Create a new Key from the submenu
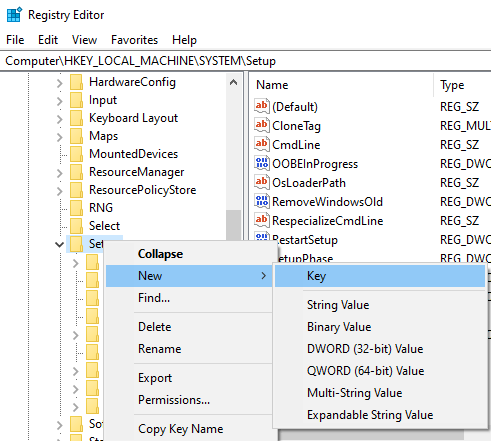This screenshot has height=441, width=491. click(380, 276)
